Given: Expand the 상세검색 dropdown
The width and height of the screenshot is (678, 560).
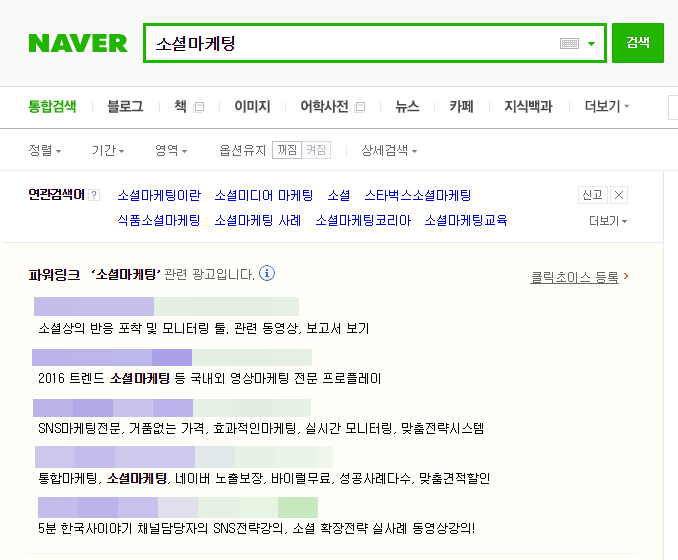Looking at the screenshot, I should (x=389, y=150).
